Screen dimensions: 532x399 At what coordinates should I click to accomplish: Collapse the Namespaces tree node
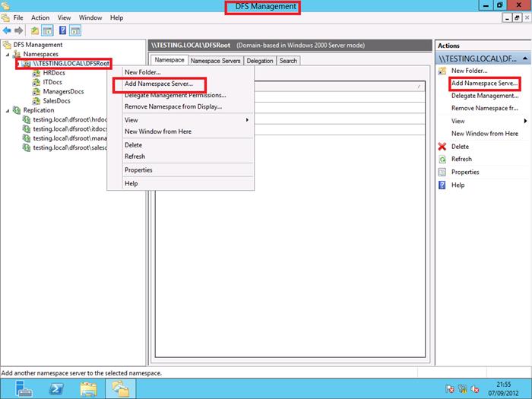pos(8,54)
